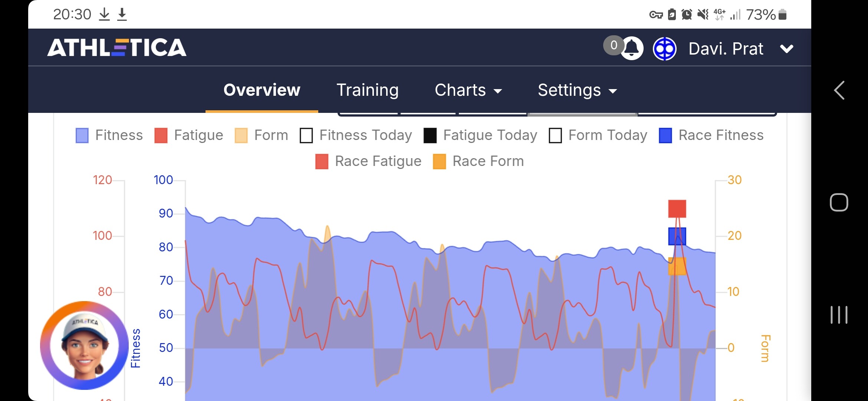Switch to the Overview tab
Viewport: 868px width, 401px height.
pos(262,90)
